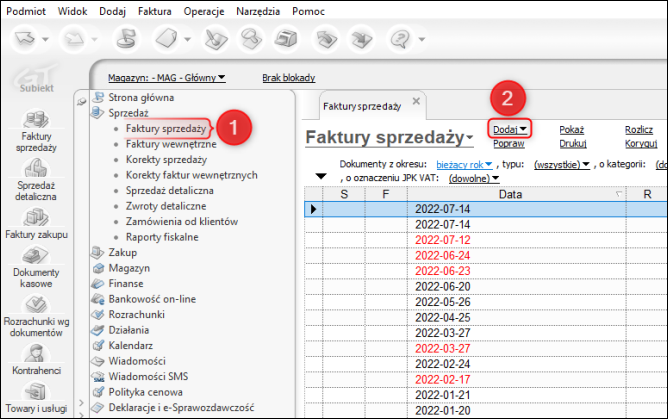This screenshot has height=419, width=668.
Task: Open the typu (wszystkie) filter dropdown
Action: (x=561, y=165)
